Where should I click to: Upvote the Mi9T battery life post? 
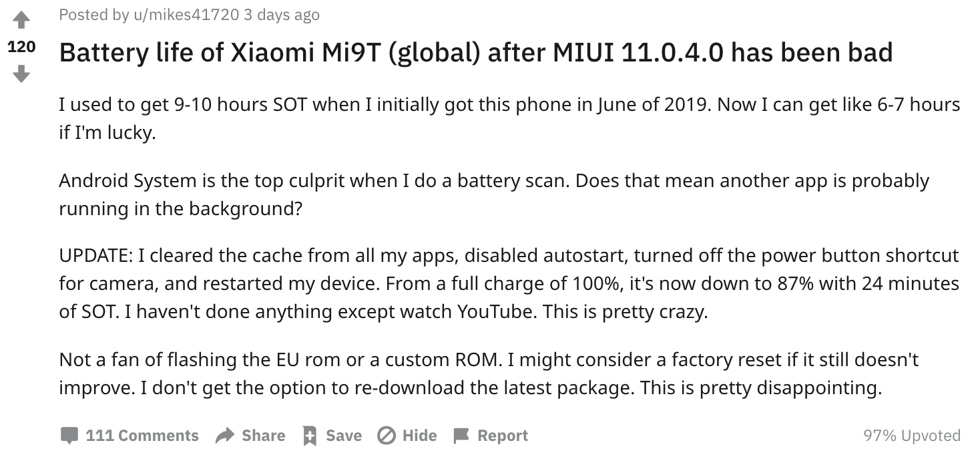[x=21, y=21]
